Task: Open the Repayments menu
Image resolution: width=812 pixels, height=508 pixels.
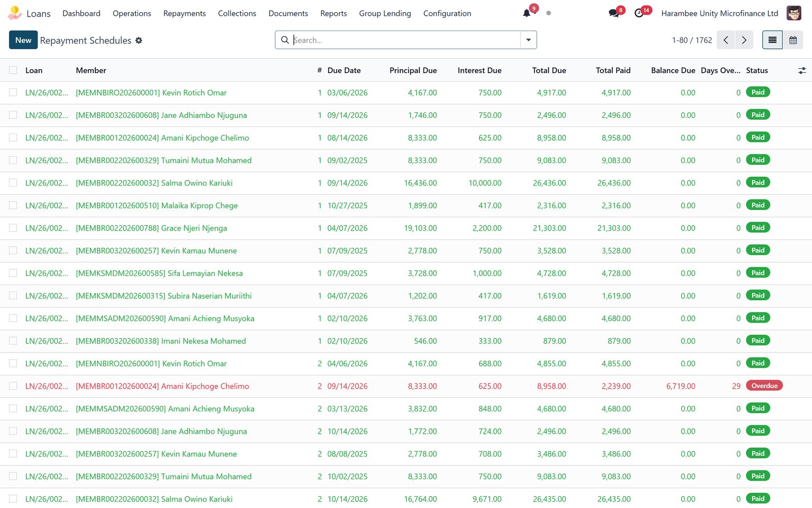Action: pos(185,13)
